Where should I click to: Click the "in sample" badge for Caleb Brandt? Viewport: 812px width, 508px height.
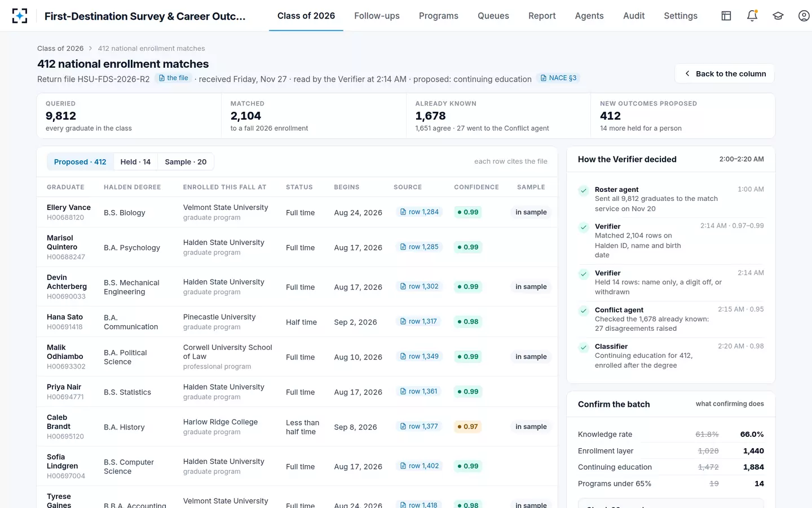click(531, 427)
